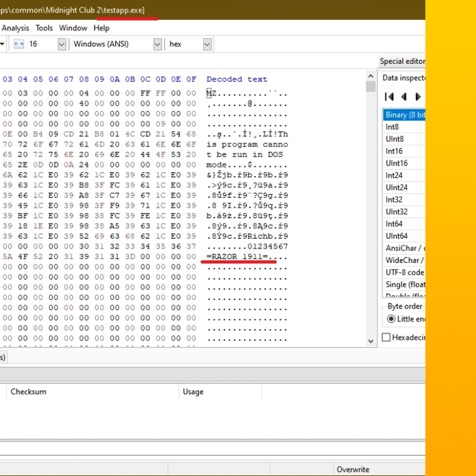Click hex byte 5A in RAZOR row
This screenshot has height=476, width=476.
(7, 257)
